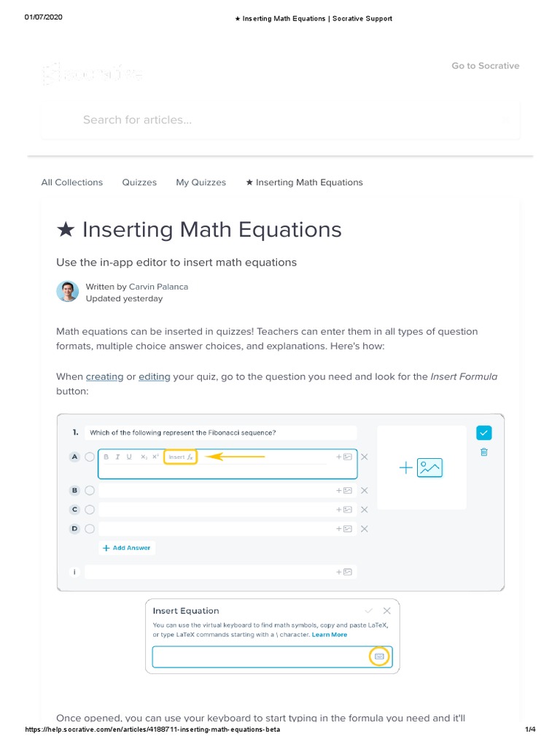Follow the Learn More link in Insert Equation
Image resolution: width=560 pixels, height=747 pixels.
[x=330, y=635]
